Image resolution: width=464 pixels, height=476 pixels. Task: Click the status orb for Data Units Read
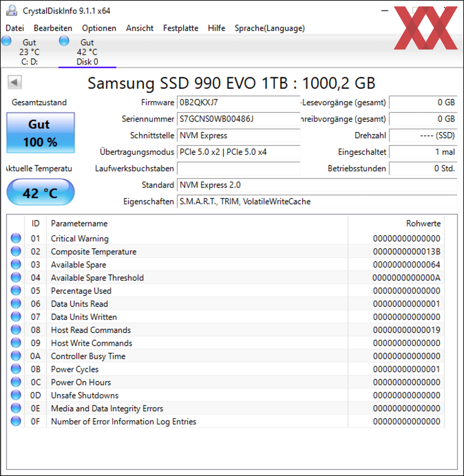(x=16, y=304)
